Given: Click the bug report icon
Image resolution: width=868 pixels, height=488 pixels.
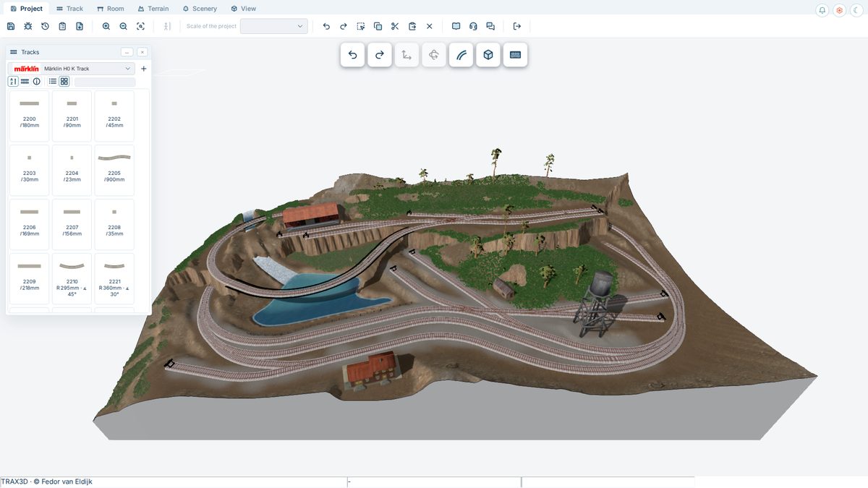Looking at the screenshot, I should coord(28,26).
